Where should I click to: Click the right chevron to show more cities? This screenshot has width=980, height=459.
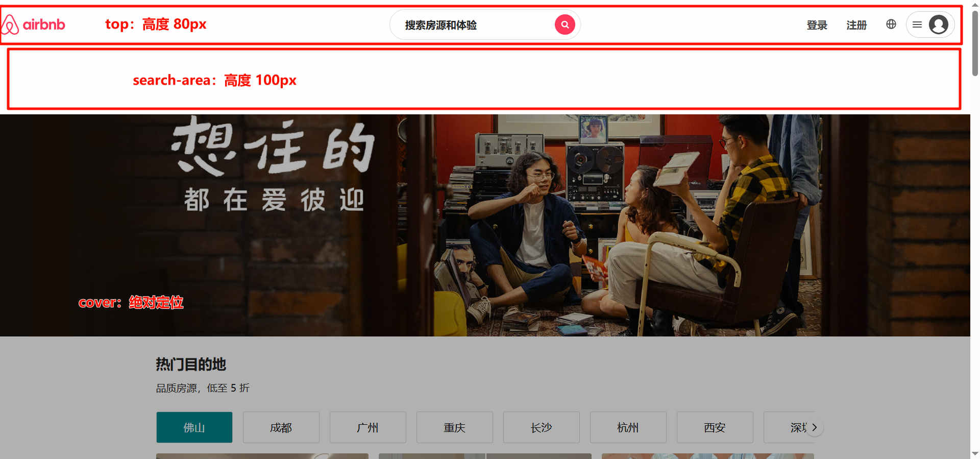point(815,427)
